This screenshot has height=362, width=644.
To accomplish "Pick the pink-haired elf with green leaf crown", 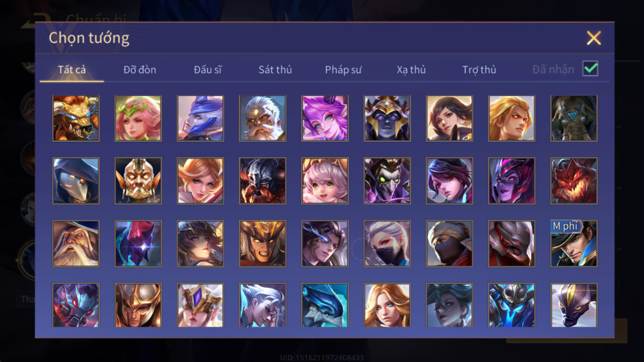I will 138,119.
